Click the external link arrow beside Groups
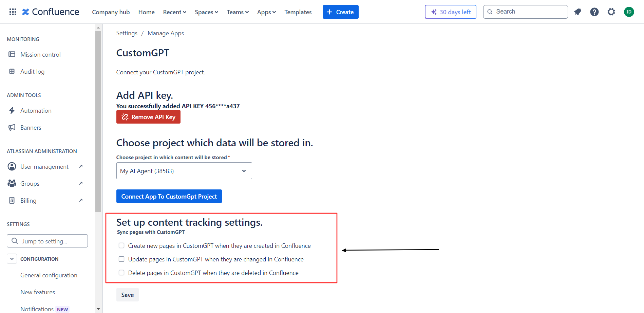 81,183
